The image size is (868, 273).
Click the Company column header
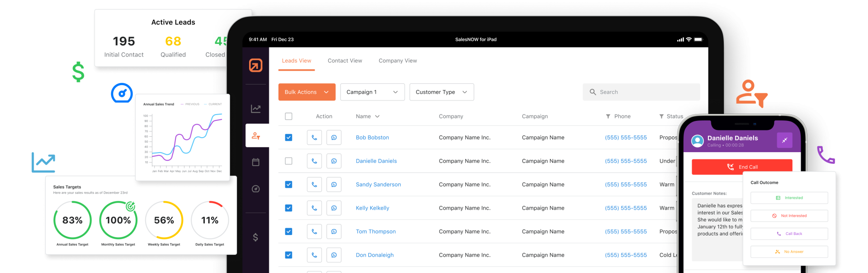click(451, 116)
